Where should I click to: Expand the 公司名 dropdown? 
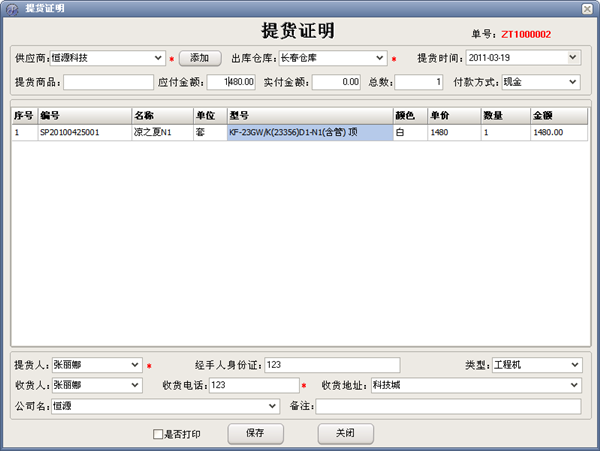(x=272, y=406)
